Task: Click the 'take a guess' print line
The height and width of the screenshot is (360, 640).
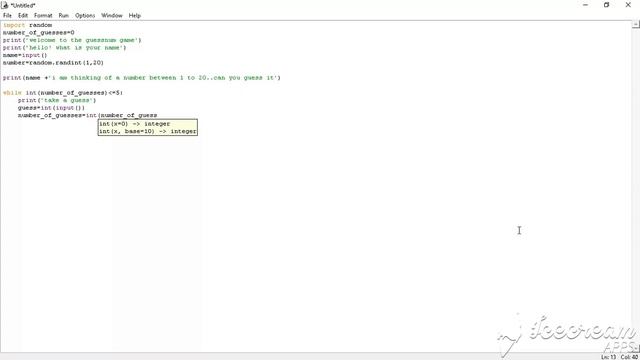Action: 57,100
